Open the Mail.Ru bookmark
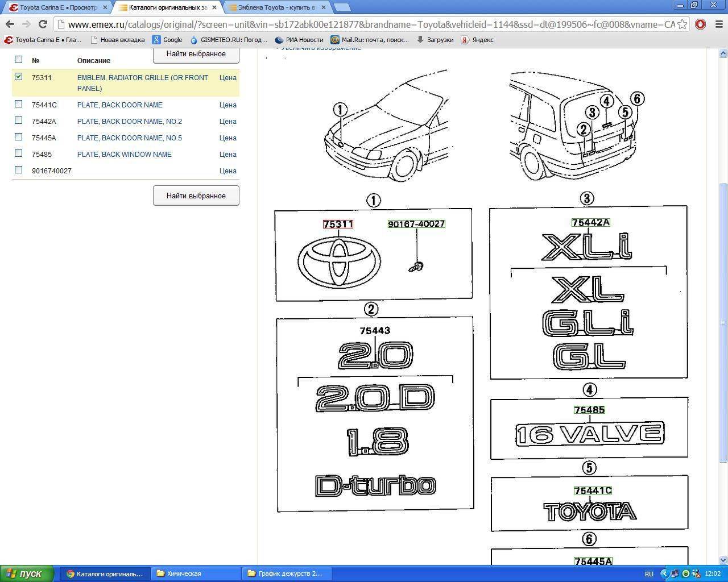Screen dimensions: 728x582 (x=369, y=40)
